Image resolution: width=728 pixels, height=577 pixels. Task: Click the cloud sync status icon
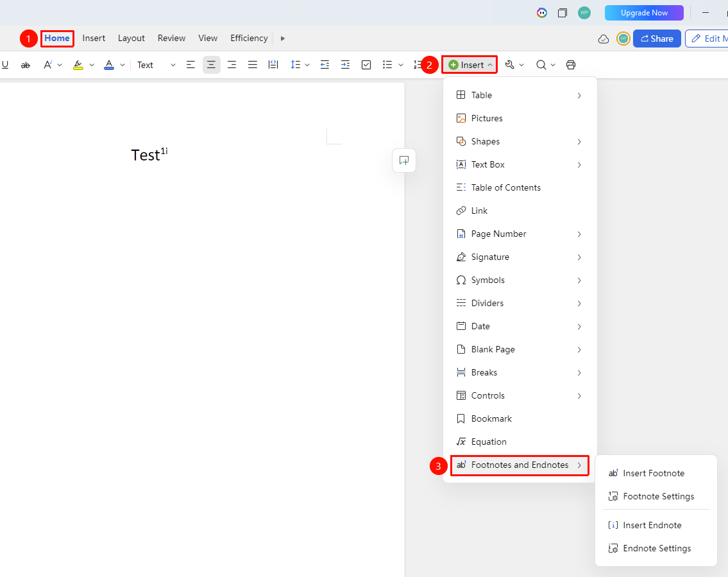pyautogui.click(x=604, y=39)
